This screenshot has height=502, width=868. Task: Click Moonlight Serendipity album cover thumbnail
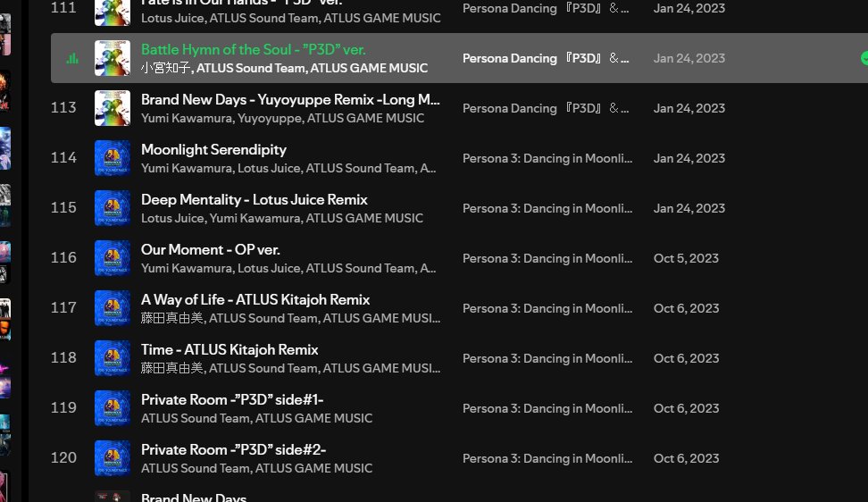113,158
